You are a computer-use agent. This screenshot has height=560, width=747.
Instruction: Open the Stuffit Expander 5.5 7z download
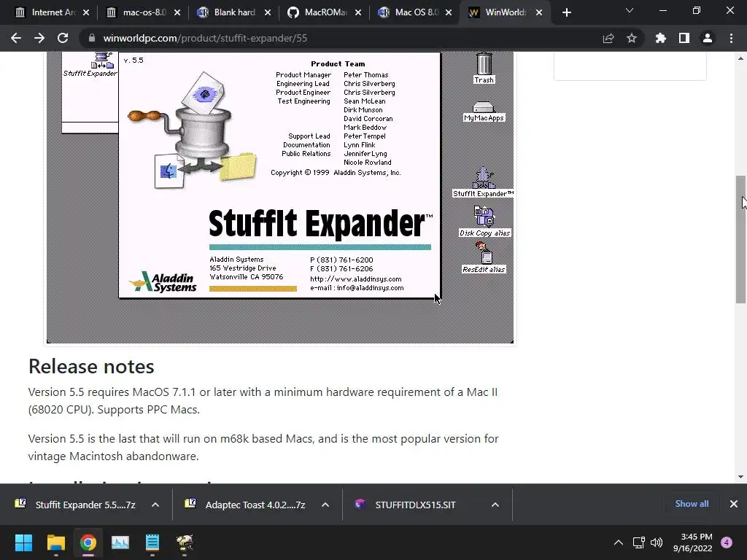[76, 505]
